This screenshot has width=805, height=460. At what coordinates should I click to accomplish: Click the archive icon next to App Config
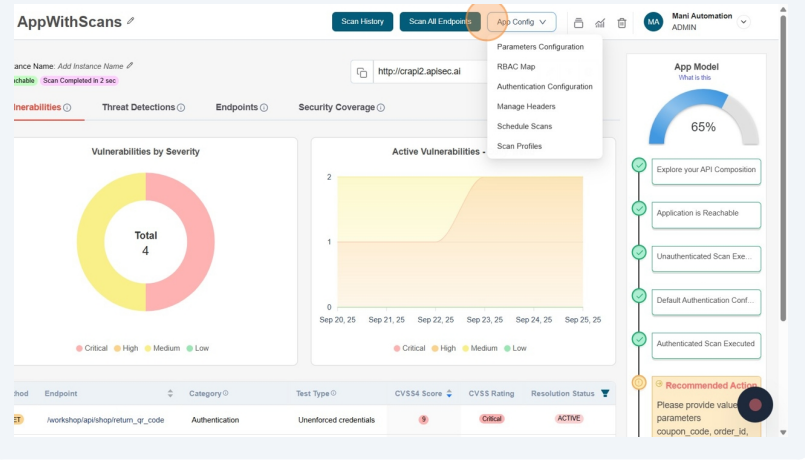578,22
